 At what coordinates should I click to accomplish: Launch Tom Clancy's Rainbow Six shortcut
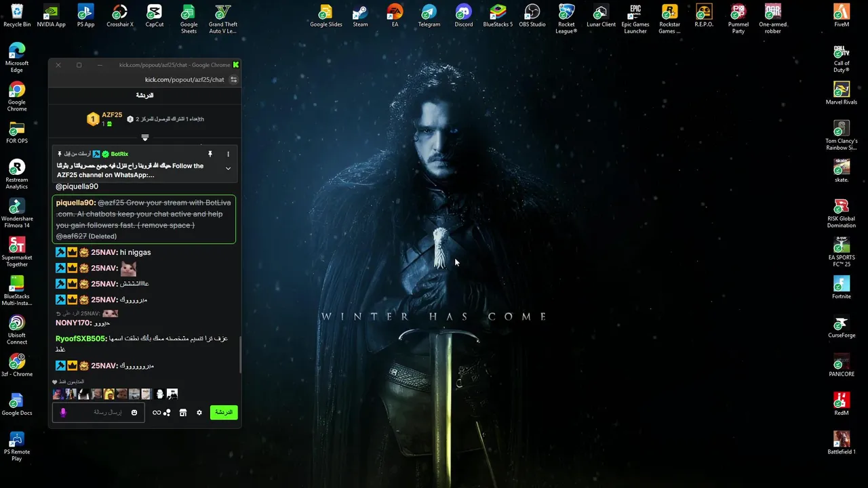click(842, 136)
